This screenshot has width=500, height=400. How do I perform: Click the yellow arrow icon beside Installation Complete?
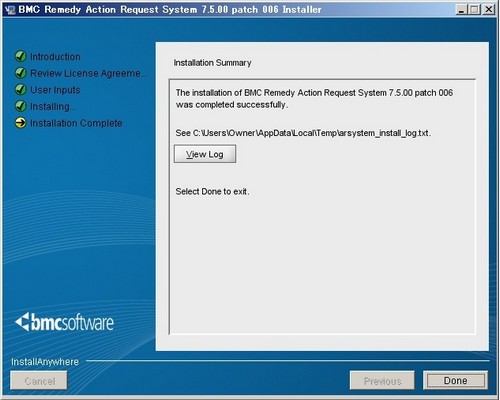tap(20, 123)
